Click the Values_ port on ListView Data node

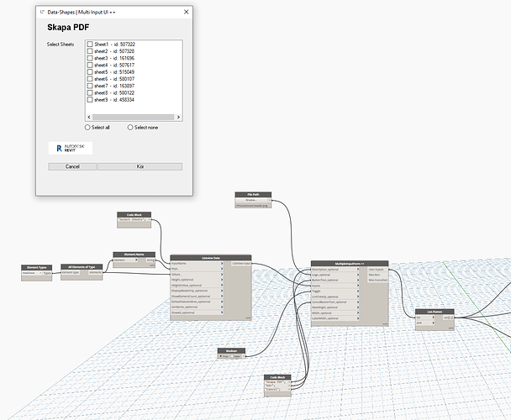pos(197,275)
